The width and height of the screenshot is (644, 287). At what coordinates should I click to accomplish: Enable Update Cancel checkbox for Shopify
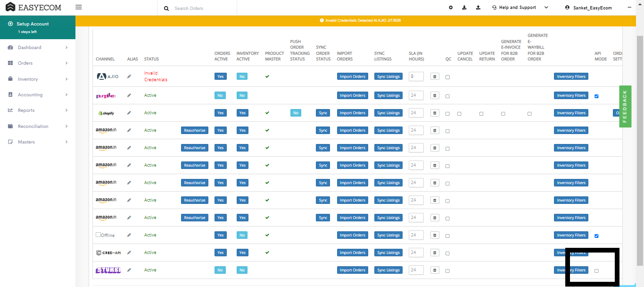(459, 114)
